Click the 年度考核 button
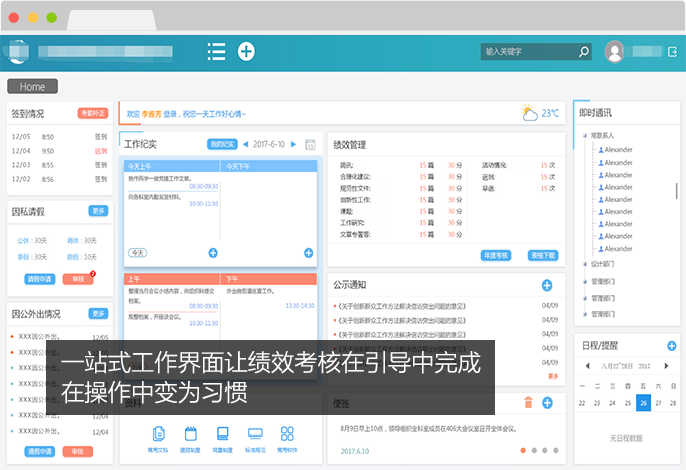 tap(497, 255)
